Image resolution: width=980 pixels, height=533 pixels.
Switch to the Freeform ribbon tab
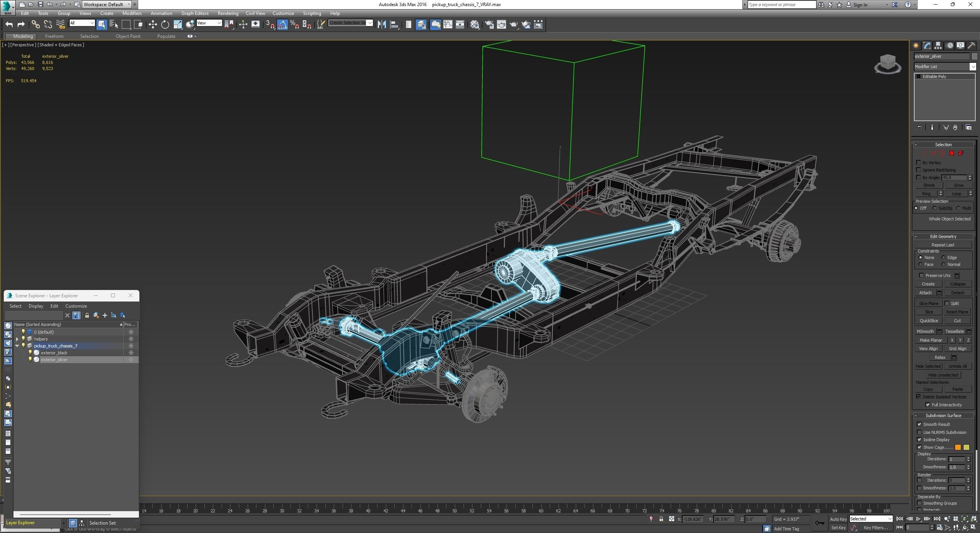pyautogui.click(x=54, y=36)
